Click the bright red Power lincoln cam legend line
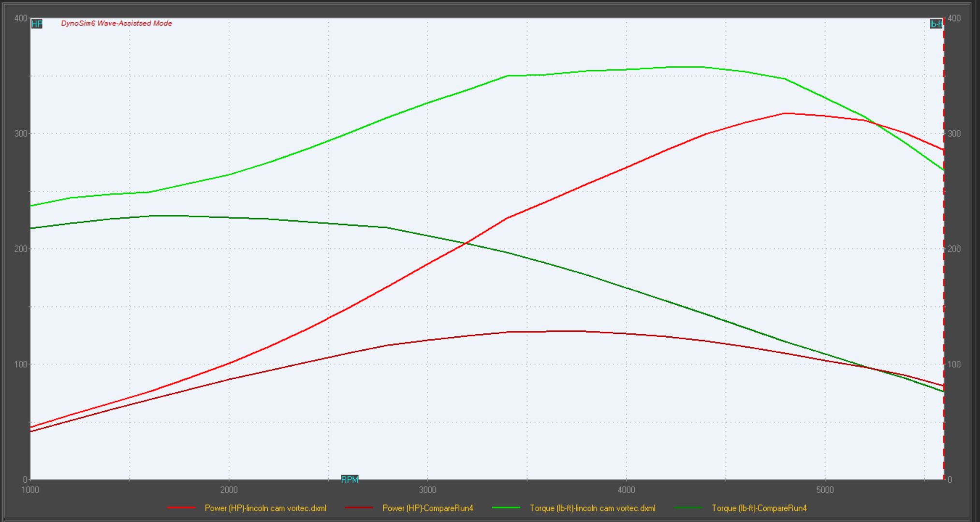Image resolution: width=980 pixels, height=522 pixels. coord(181,508)
